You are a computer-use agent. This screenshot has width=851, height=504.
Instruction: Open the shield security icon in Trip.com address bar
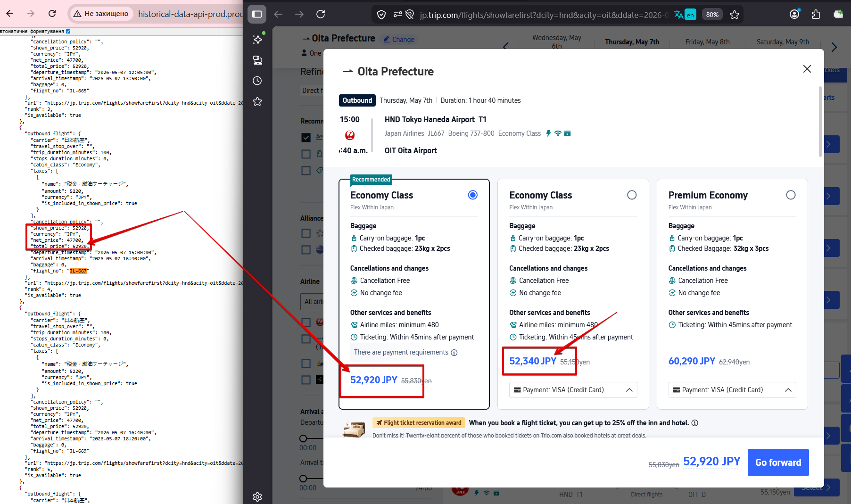click(x=381, y=15)
